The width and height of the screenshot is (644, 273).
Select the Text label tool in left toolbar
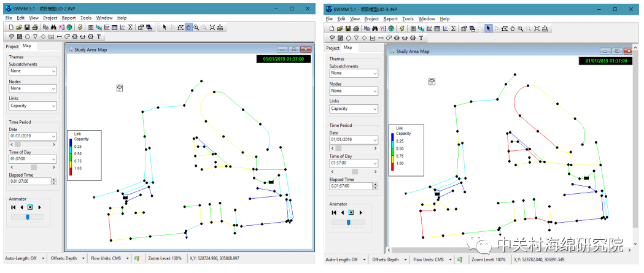[x=98, y=37]
